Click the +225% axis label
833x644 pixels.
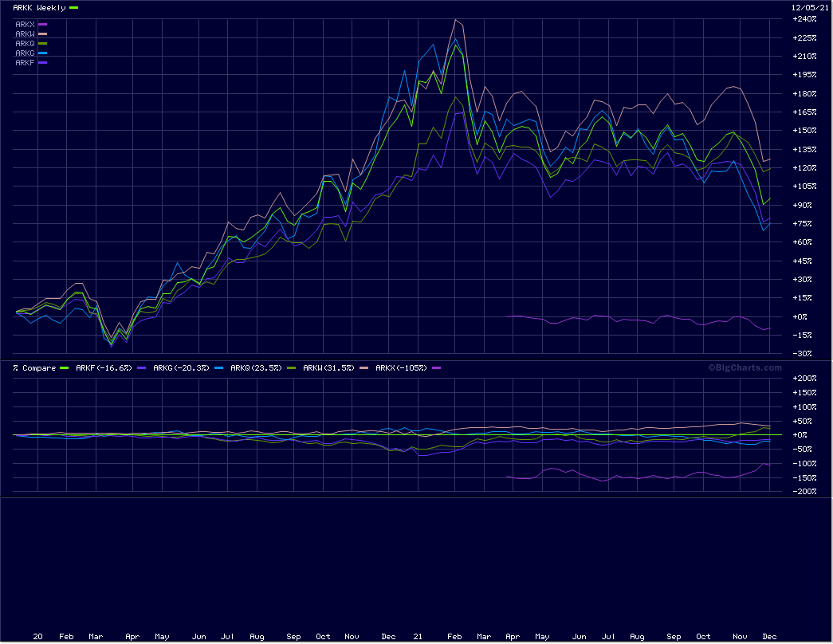(x=804, y=37)
